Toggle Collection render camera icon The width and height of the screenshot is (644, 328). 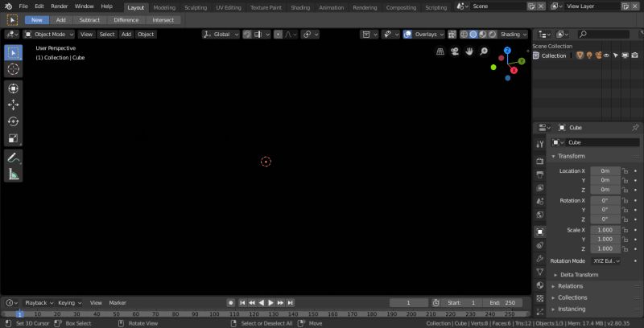(x=634, y=55)
